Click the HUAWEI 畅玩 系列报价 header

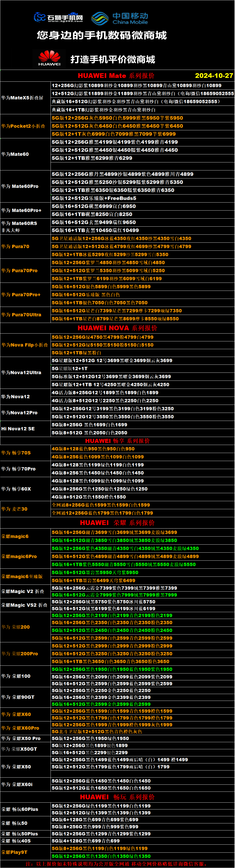[117, 797]
